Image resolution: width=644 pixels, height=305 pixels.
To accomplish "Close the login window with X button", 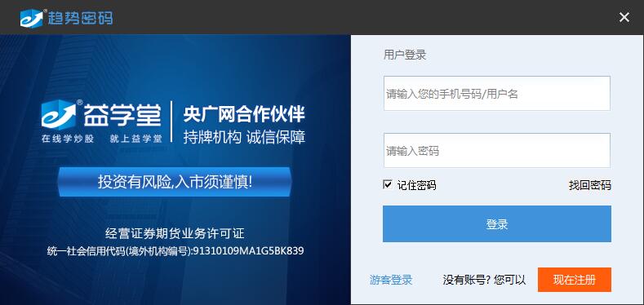I will pyautogui.click(x=624, y=17).
